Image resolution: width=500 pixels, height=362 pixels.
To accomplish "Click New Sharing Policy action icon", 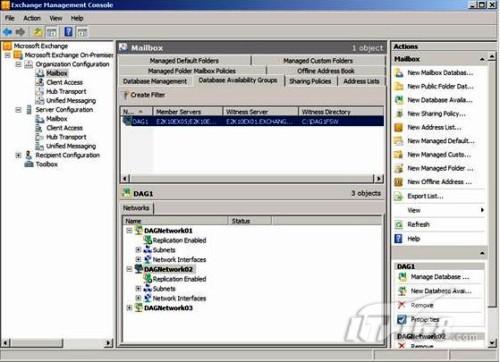I will 399,114.
